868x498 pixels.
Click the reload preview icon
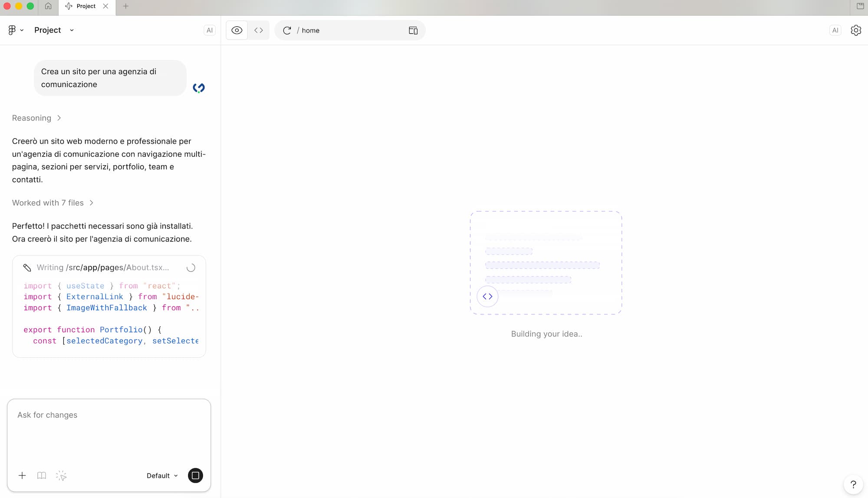[287, 30]
